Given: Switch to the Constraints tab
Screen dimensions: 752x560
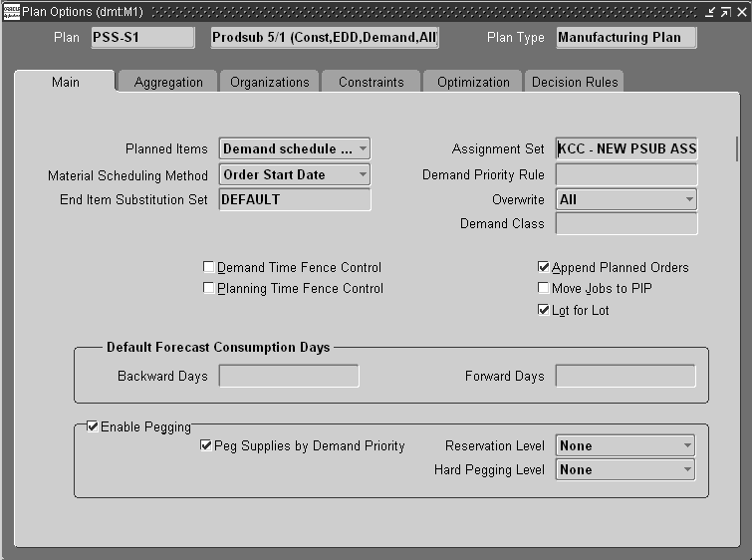Looking at the screenshot, I should (372, 82).
